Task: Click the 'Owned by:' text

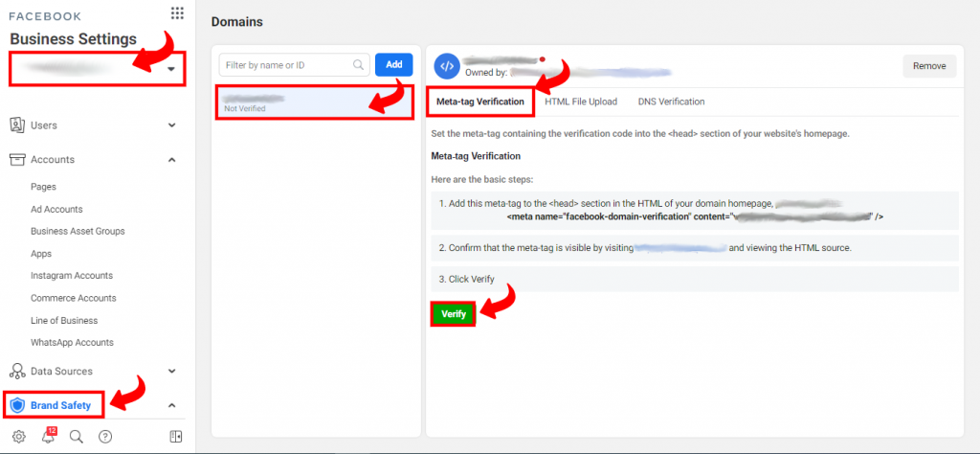Action: [x=485, y=72]
